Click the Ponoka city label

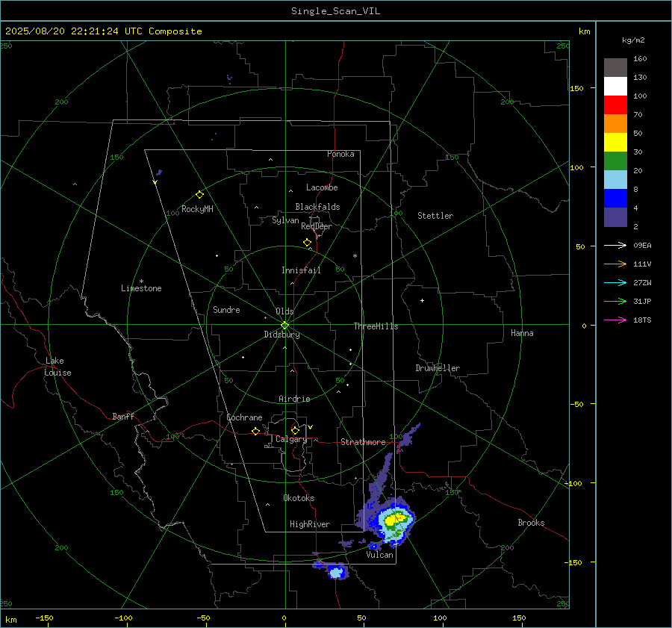pos(340,154)
